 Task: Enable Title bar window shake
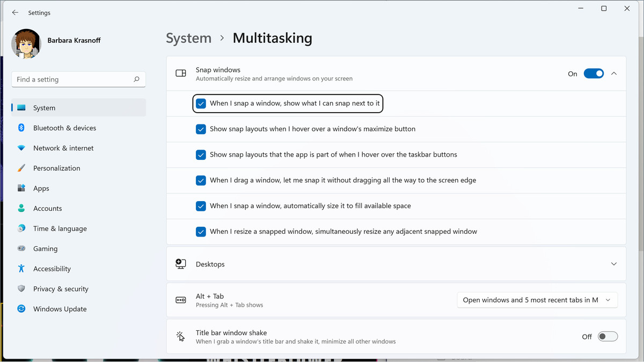tap(608, 336)
